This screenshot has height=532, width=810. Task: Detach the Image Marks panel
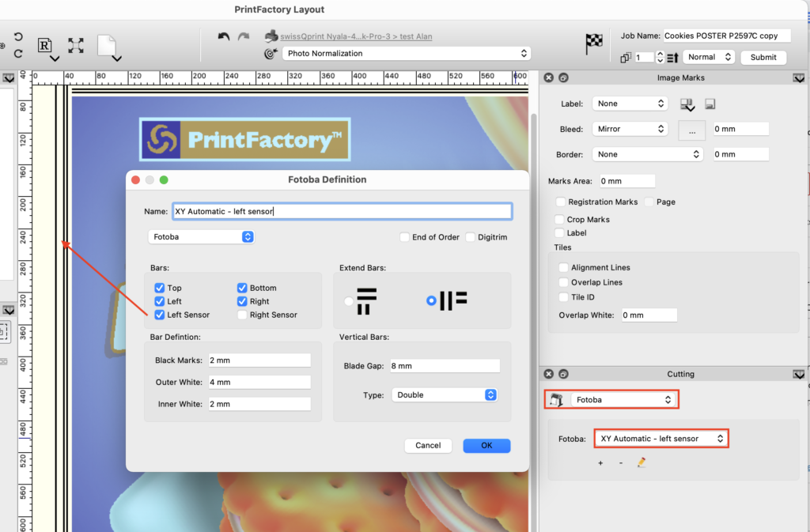tap(563, 77)
